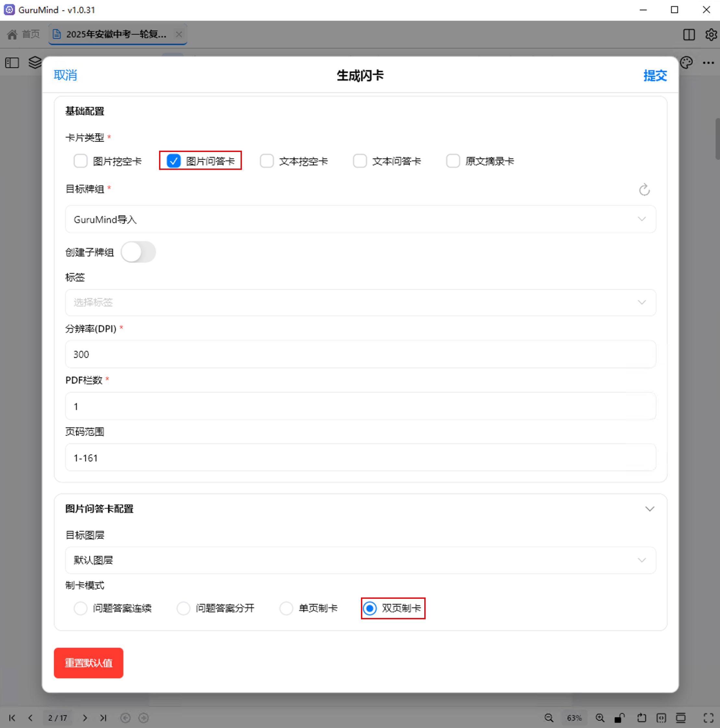
Task: Open the three-dots more menu
Action: pyautogui.click(x=708, y=63)
